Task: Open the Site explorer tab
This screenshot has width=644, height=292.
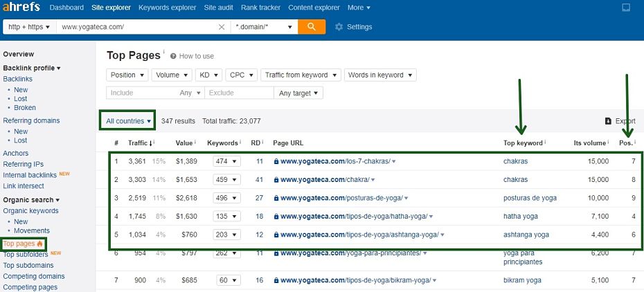Action: pyautogui.click(x=111, y=8)
